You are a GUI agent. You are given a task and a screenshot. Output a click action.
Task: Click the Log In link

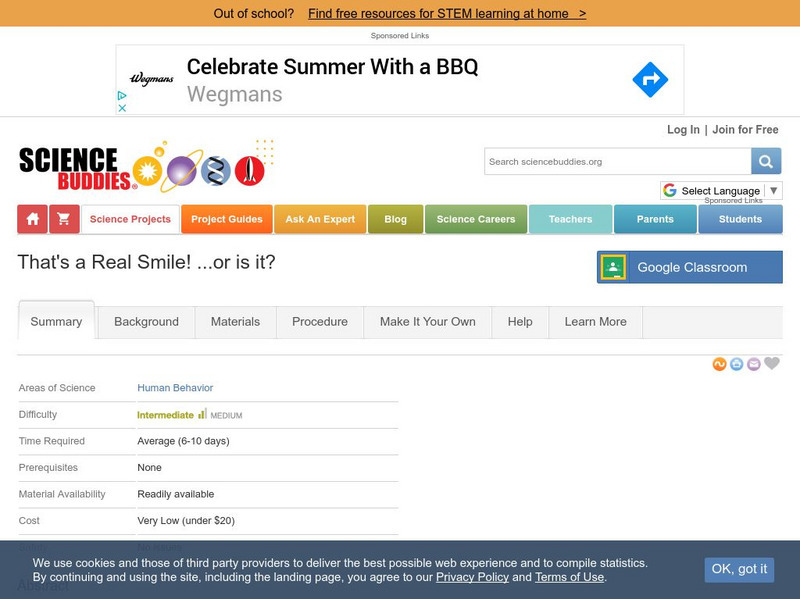[x=683, y=130]
